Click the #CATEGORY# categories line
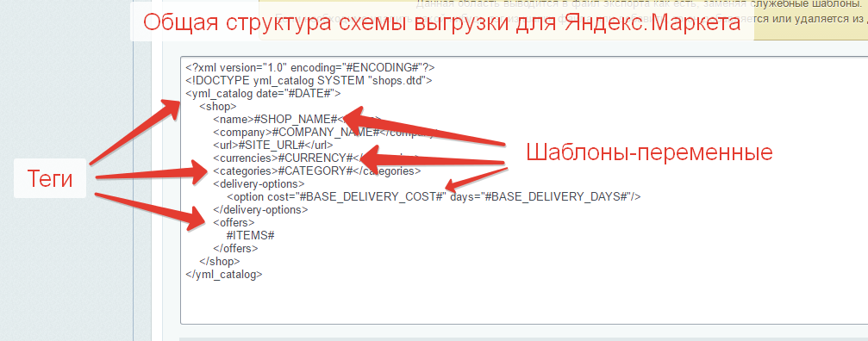Viewport: 868px width, 341px height. coord(316,170)
